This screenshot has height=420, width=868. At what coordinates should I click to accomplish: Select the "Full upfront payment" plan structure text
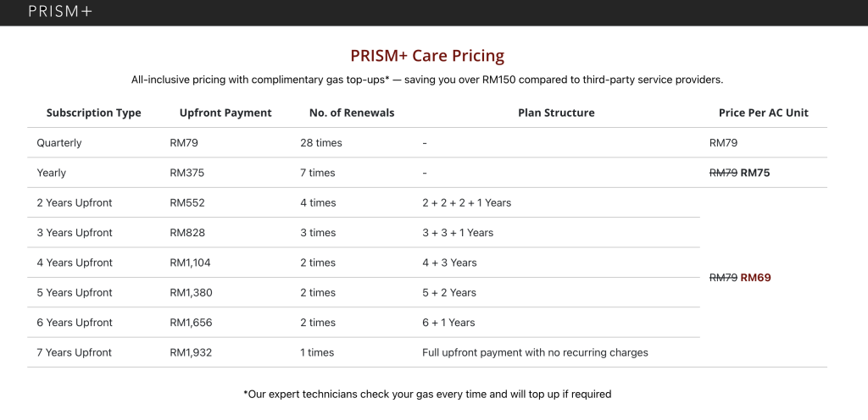pyautogui.click(x=535, y=352)
